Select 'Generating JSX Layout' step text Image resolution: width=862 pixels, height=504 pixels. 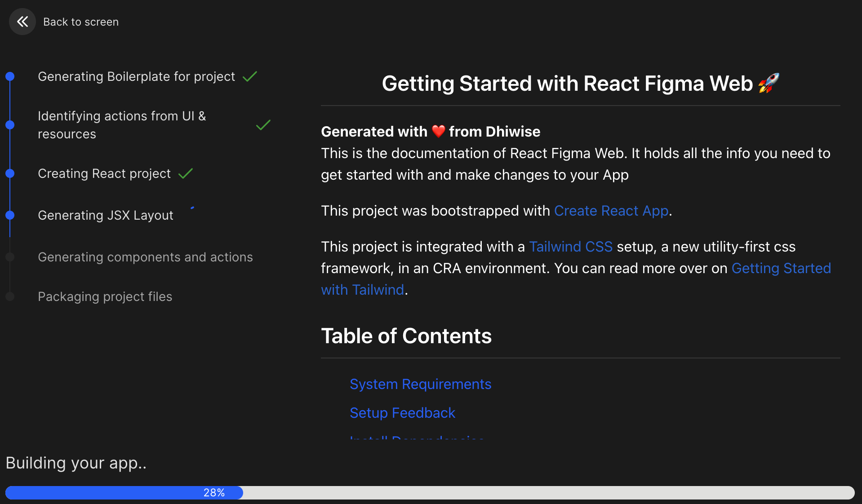(106, 215)
